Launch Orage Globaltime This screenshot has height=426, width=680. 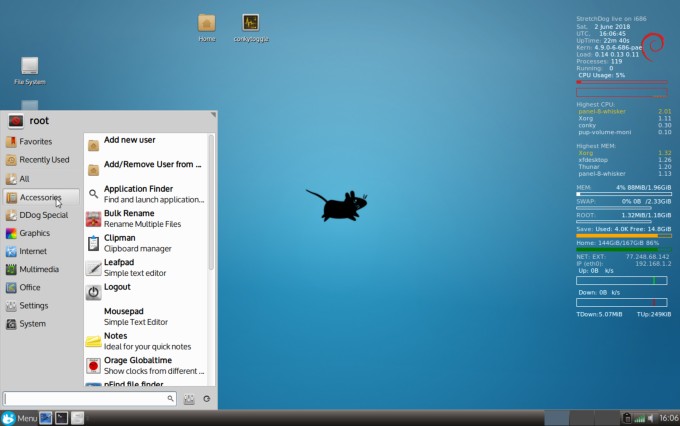pos(146,366)
